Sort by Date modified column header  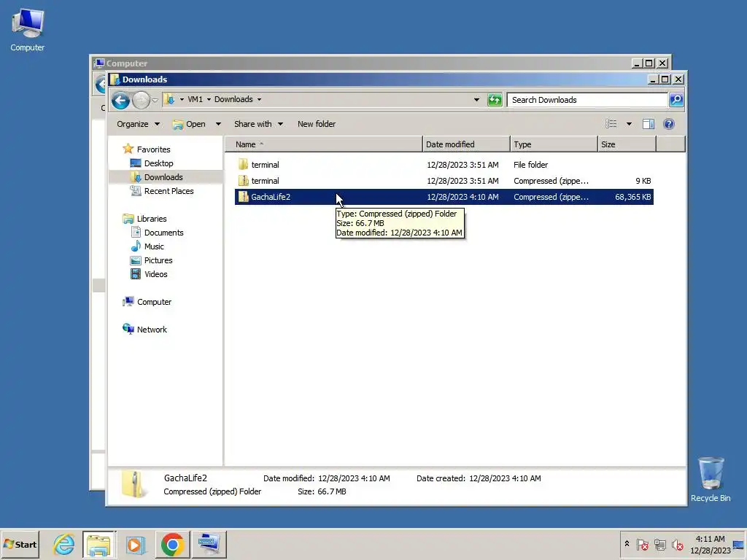click(x=466, y=144)
